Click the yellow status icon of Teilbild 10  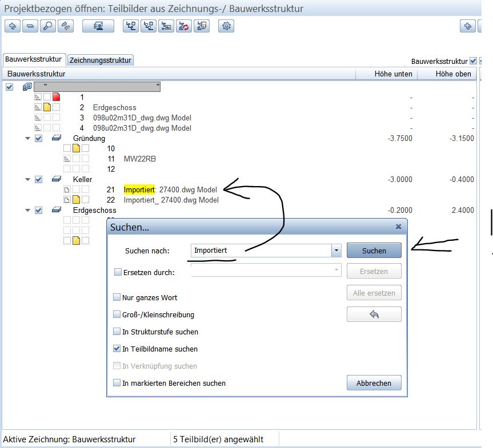(76, 148)
